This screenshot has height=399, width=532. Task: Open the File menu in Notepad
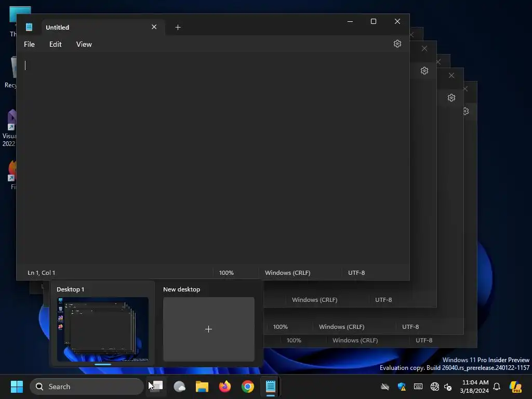[29, 44]
